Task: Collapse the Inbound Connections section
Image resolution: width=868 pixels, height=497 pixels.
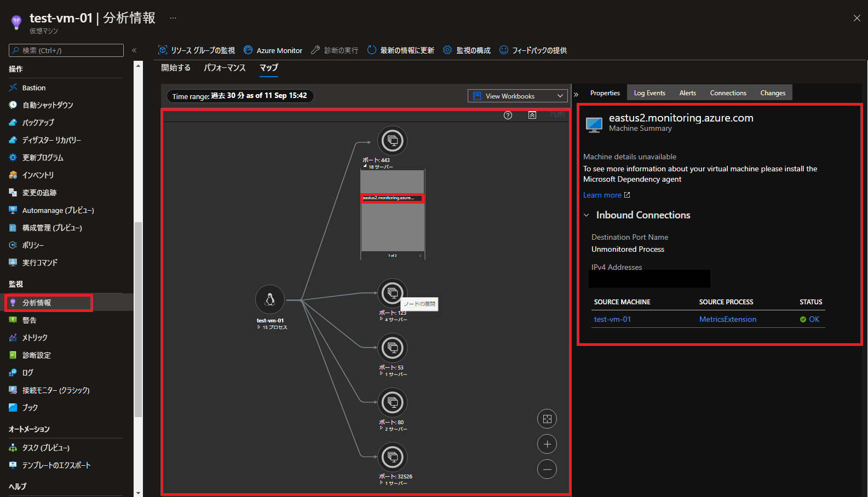Action: point(587,215)
